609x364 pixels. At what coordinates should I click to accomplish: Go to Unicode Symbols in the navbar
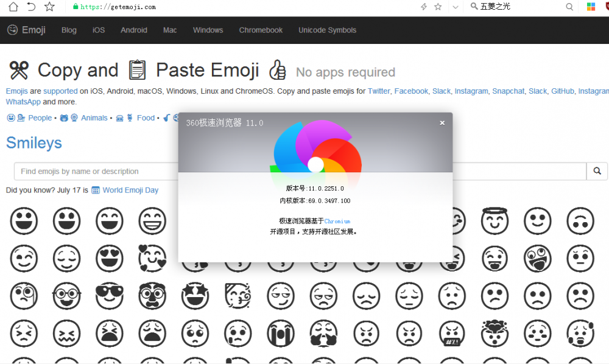pos(327,30)
